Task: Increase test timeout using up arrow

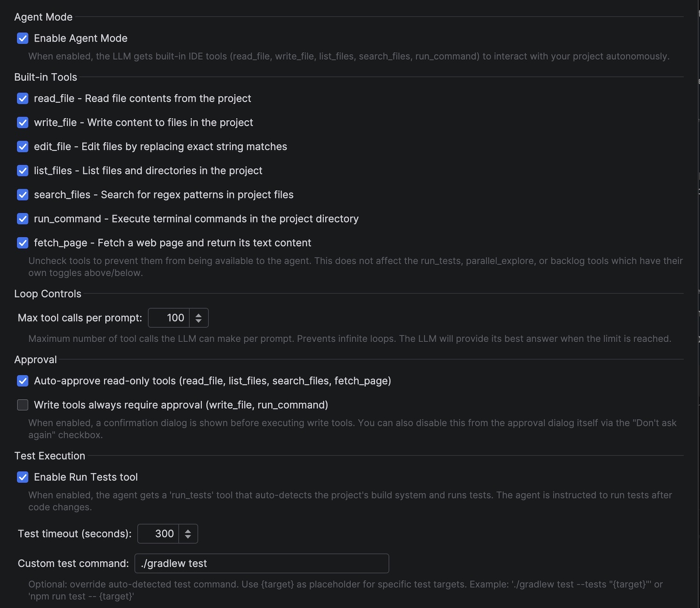Action: (188, 531)
